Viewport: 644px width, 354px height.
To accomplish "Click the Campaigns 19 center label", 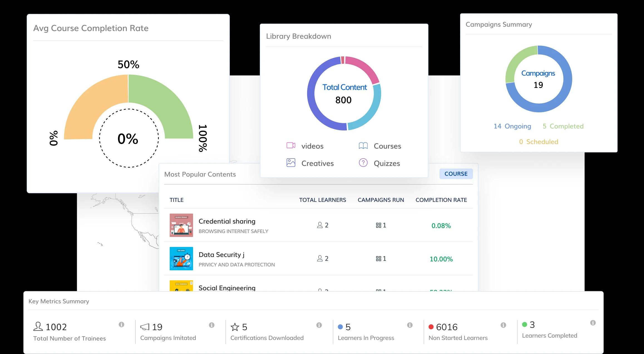I will (538, 79).
